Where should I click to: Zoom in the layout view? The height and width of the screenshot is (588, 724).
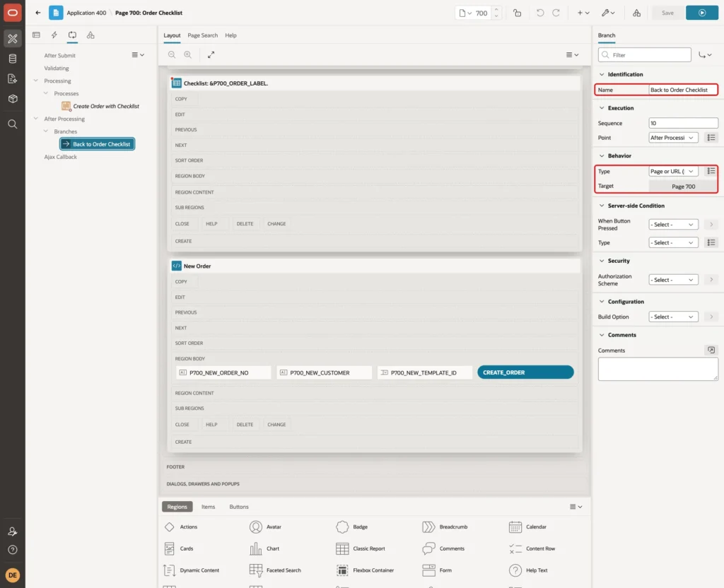188,55
